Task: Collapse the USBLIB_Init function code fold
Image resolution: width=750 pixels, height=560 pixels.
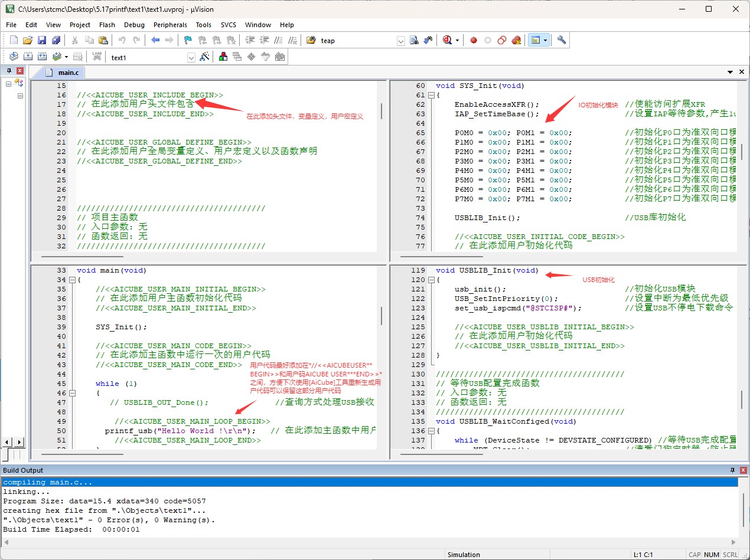Action: 431,280
